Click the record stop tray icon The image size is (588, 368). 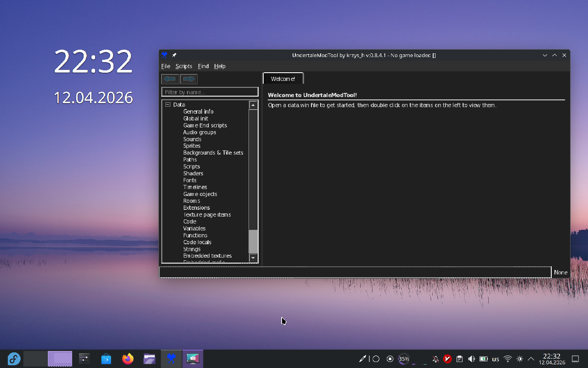(390, 359)
